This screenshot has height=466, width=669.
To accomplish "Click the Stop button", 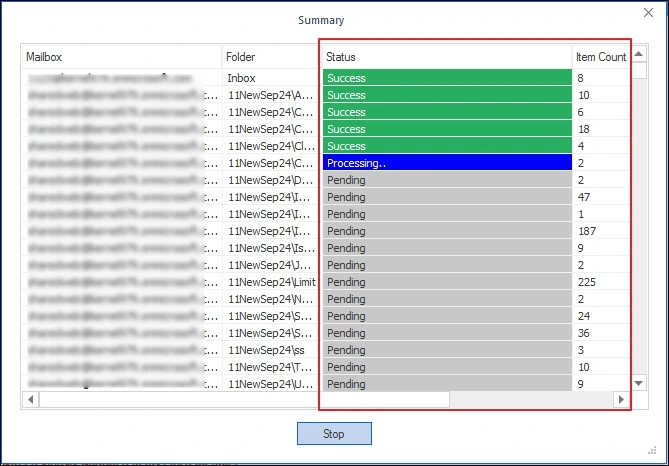I will coord(334,434).
